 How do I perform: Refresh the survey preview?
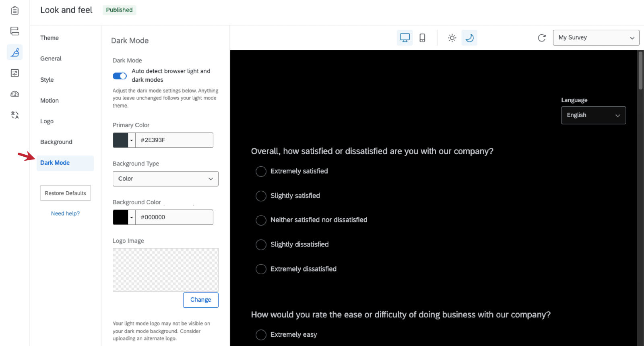[542, 38]
